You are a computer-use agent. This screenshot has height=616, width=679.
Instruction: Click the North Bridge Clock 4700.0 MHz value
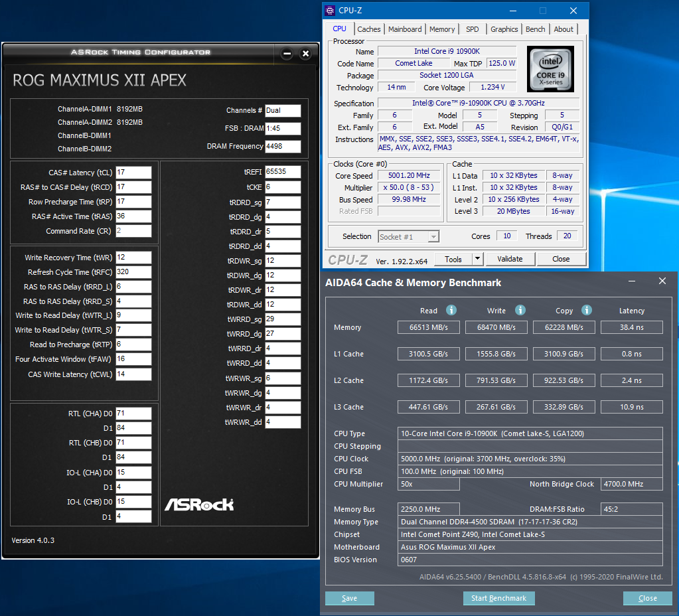[x=632, y=484]
